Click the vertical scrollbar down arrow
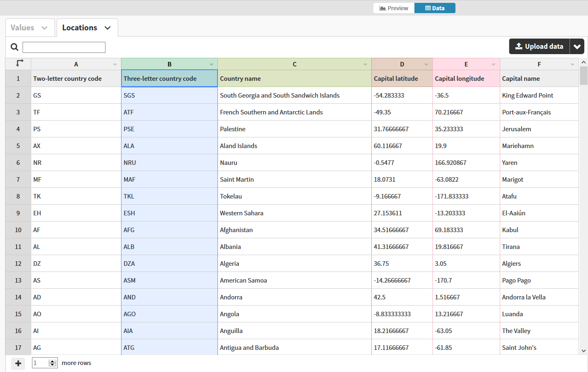588x372 pixels. [583, 351]
